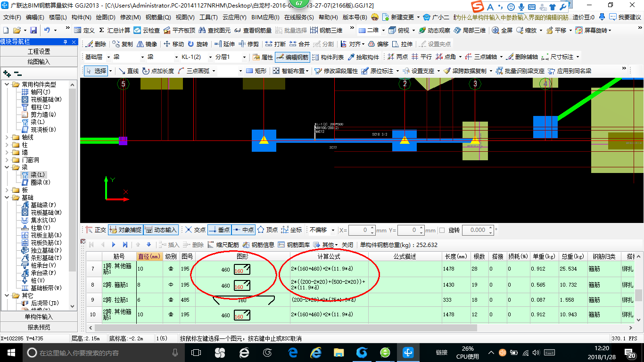The image size is (644, 362).
Task: Toggle 坐标 coordinate snap
Action: [291, 230]
